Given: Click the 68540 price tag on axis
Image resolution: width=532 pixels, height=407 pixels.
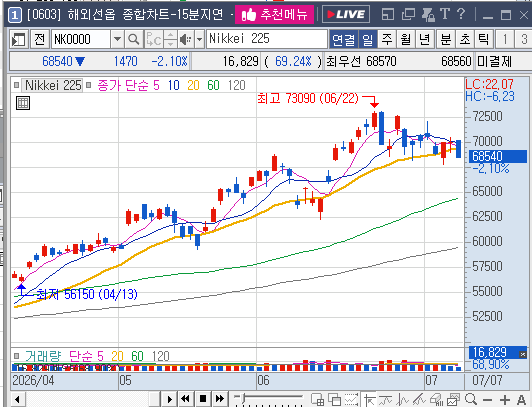Looking at the screenshot, I should [498, 156].
